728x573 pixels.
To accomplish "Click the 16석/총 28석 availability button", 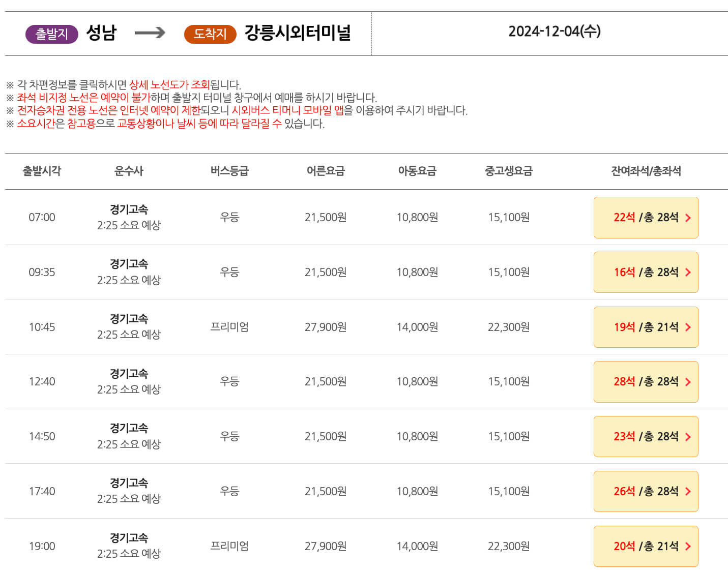I will click(646, 272).
